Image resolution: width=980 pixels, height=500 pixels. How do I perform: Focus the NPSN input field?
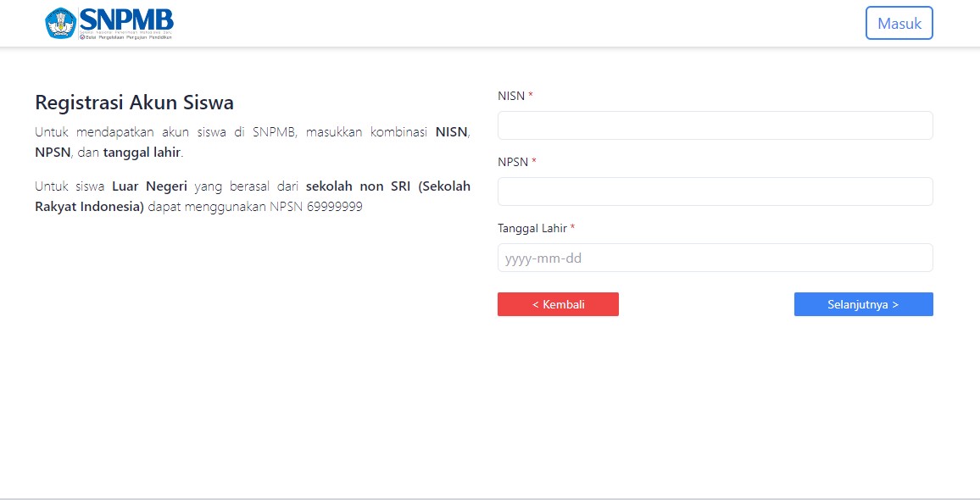(x=715, y=191)
